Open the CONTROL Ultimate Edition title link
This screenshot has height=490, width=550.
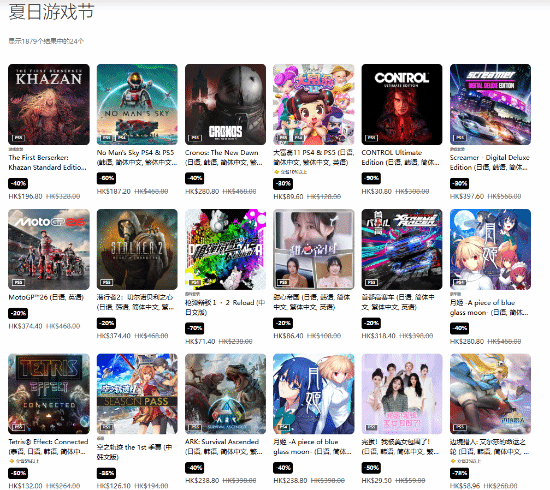coord(400,157)
